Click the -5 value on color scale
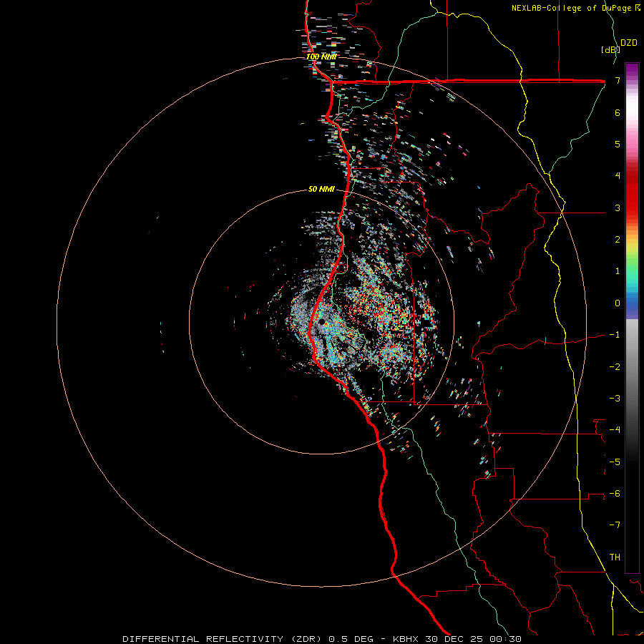 click(x=615, y=462)
